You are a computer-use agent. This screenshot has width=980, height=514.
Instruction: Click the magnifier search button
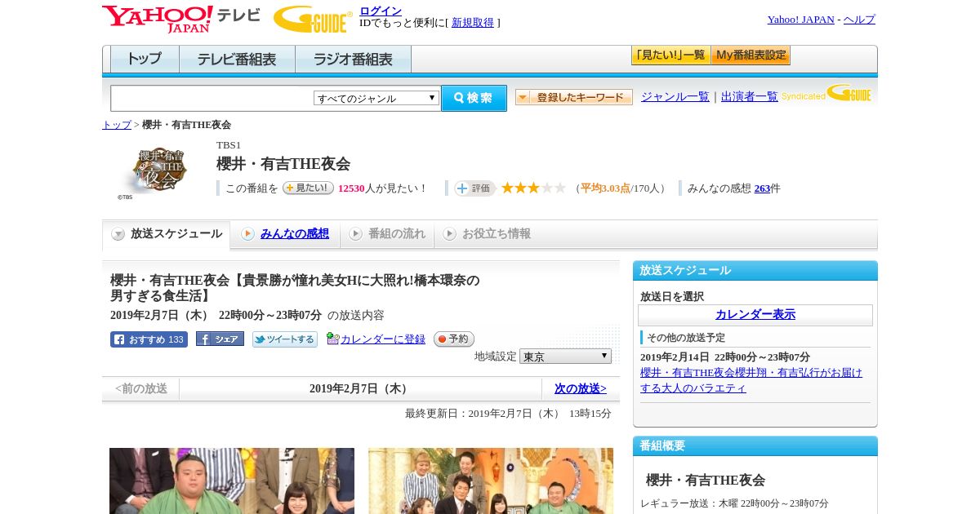[474, 98]
